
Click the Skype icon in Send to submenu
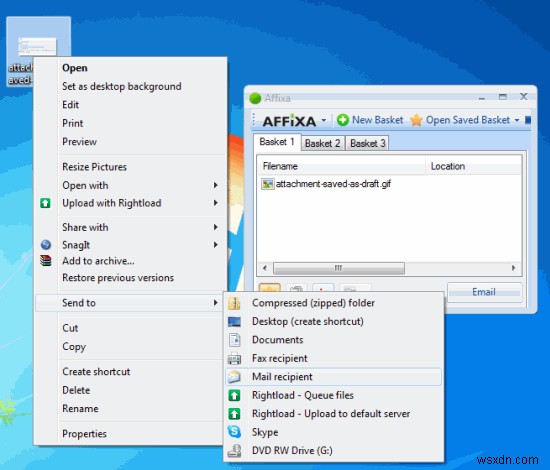coord(234,432)
